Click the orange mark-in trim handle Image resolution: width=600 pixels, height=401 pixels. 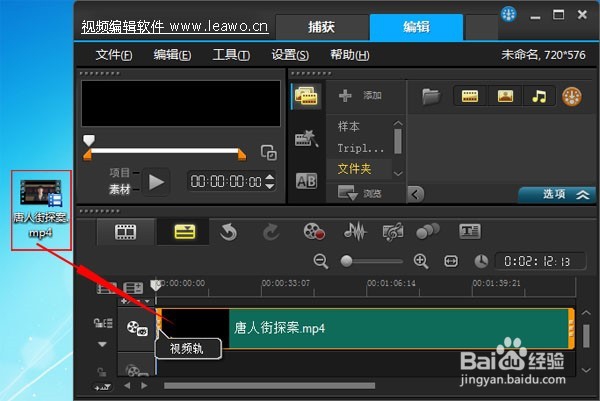click(x=88, y=155)
